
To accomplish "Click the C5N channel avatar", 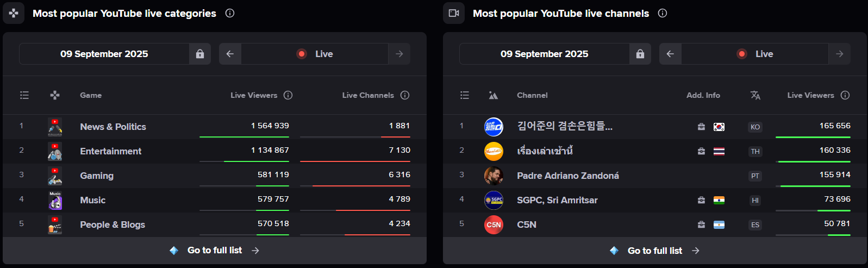I will pos(494,225).
